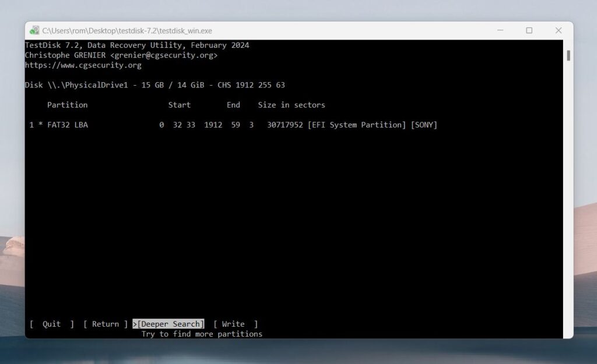597x364 pixels.
Task: Click the https://www.cgsecurity.org URL text
Action: [x=83, y=65]
